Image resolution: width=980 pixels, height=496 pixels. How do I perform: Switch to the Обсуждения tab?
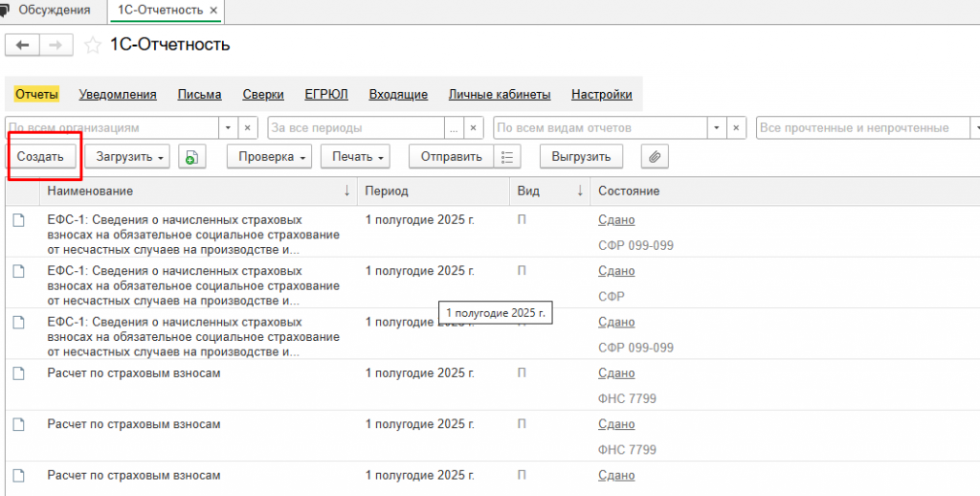pos(54,10)
